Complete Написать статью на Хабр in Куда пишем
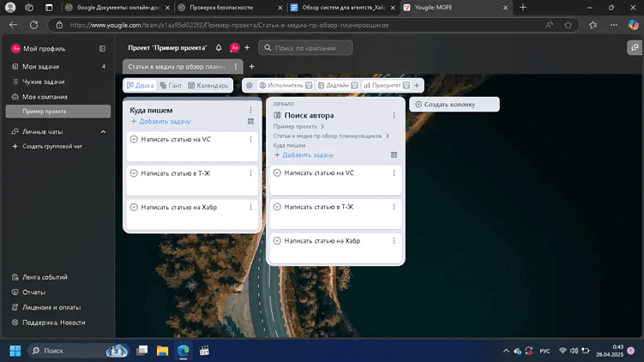The height and width of the screenshot is (362, 644). click(134, 207)
